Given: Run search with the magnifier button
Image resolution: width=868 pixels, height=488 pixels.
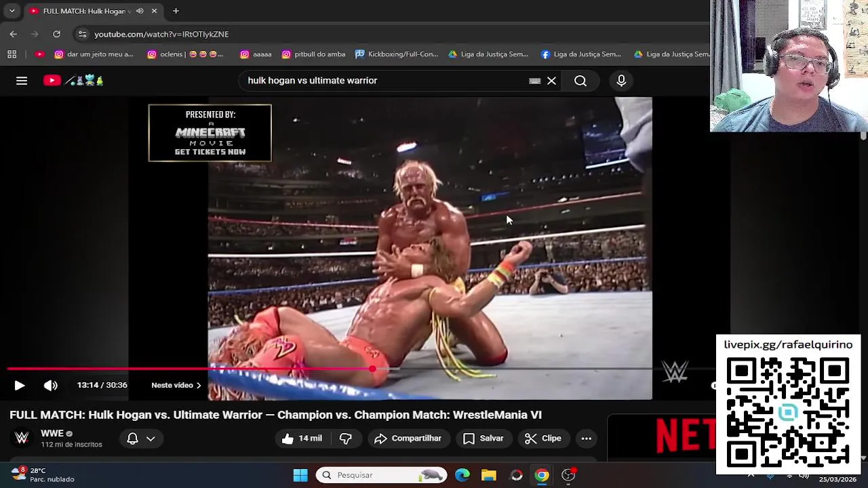Looking at the screenshot, I should (580, 81).
